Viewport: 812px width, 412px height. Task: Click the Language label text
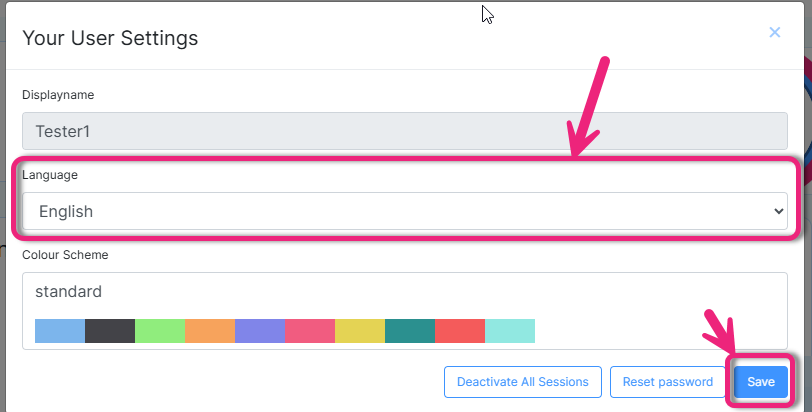(x=50, y=175)
